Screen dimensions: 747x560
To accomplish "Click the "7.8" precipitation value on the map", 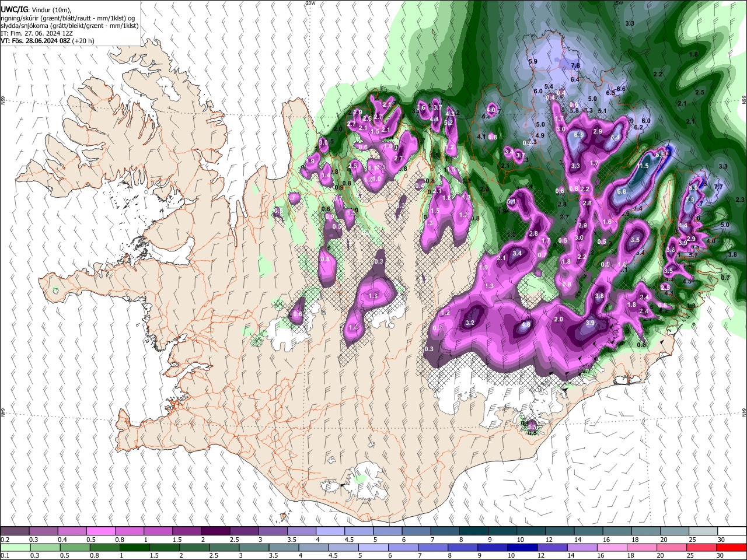I will [x=575, y=65].
